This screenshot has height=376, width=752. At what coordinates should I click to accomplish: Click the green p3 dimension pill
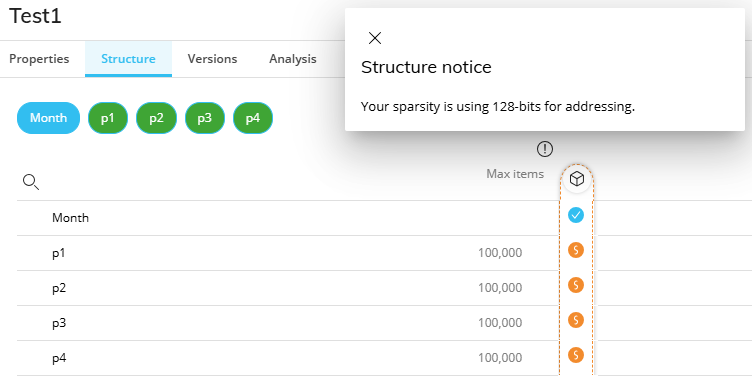205,118
